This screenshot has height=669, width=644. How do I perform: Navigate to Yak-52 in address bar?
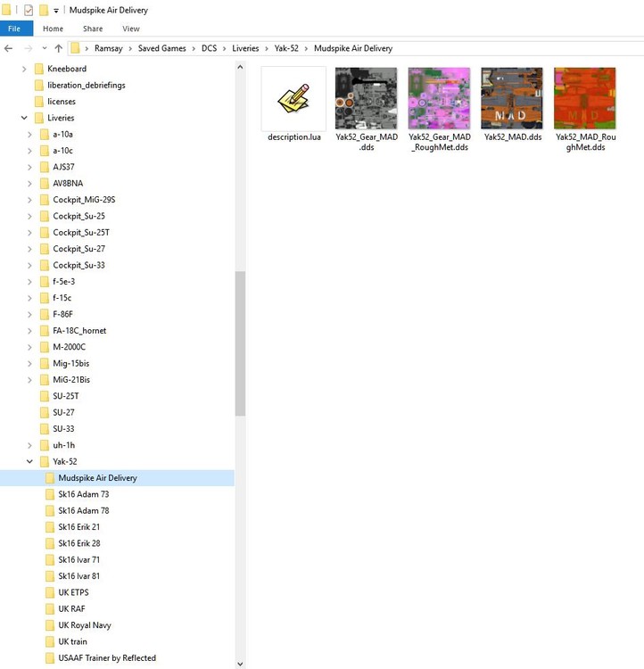[x=286, y=48]
